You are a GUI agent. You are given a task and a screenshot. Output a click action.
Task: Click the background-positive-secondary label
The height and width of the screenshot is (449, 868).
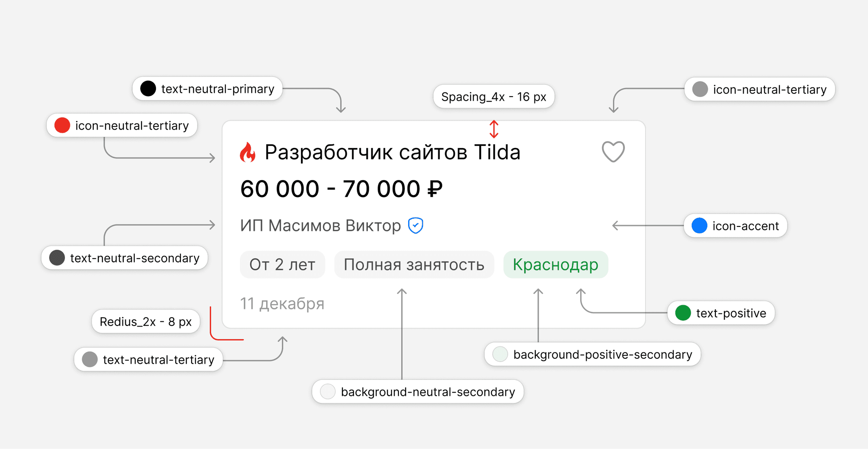click(602, 354)
